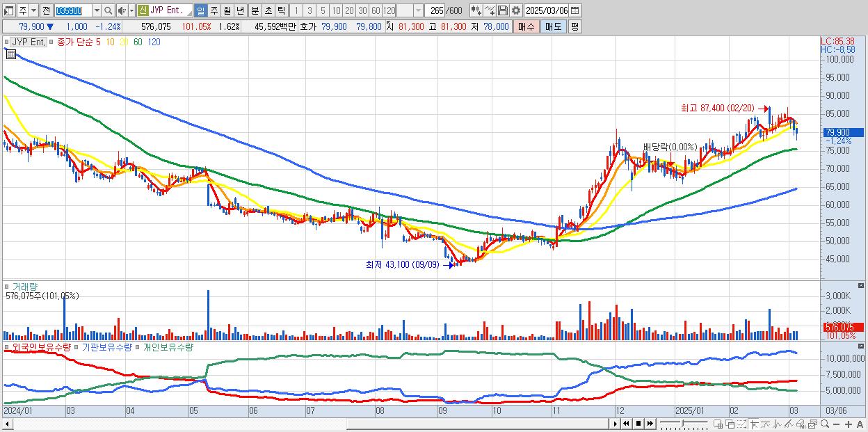The height and width of the screenshot is (432, 868).
Task: Open chart settings gear icon
Action: coord(516,10)
